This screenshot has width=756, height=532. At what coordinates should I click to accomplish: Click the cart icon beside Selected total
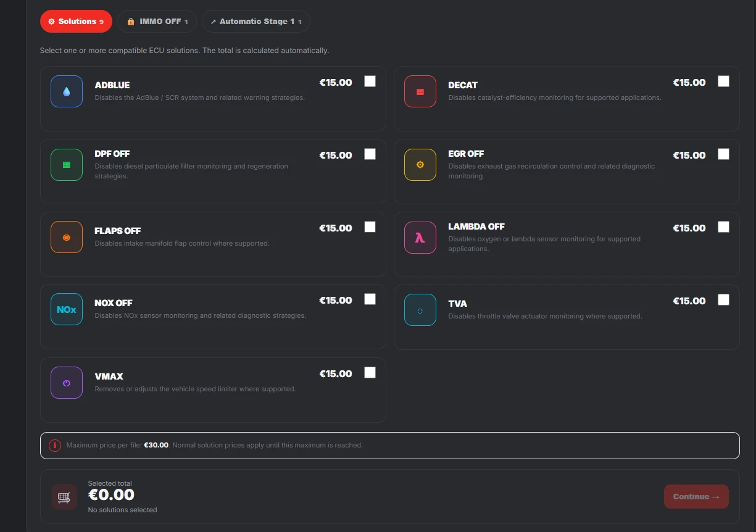[x=64, y=497]
